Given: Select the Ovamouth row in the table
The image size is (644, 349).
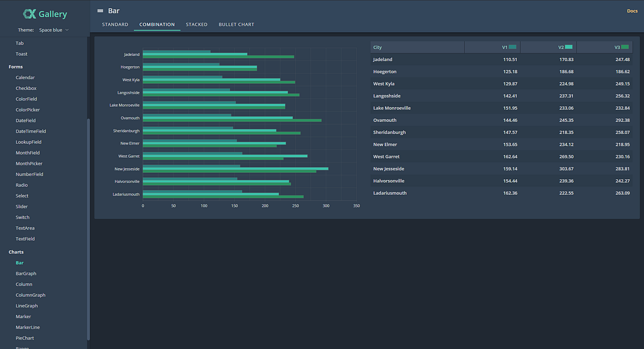Looking at the screenshot, I should click(501, 120).
